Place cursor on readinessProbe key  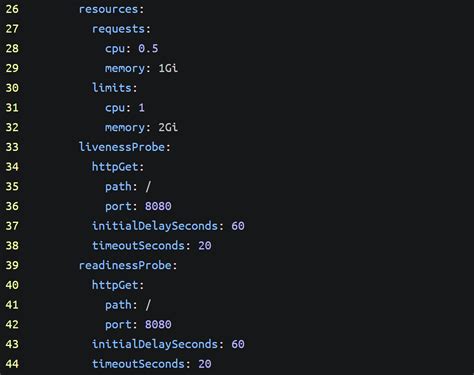click(125, 265)
